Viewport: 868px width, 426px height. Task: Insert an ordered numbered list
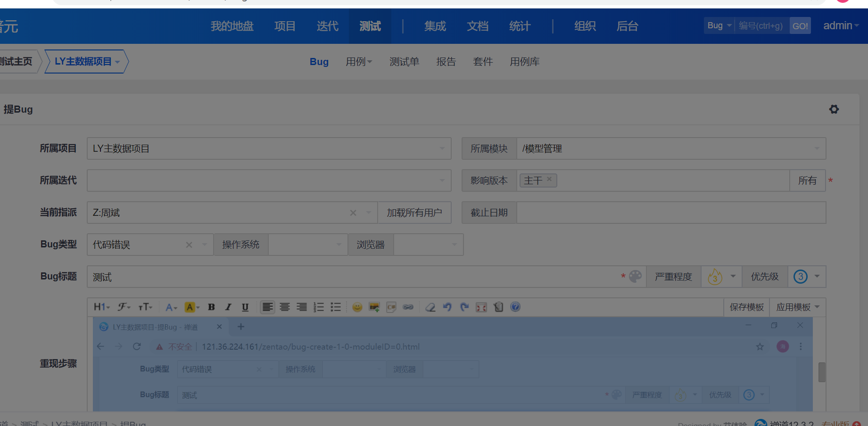coord(319,307)
